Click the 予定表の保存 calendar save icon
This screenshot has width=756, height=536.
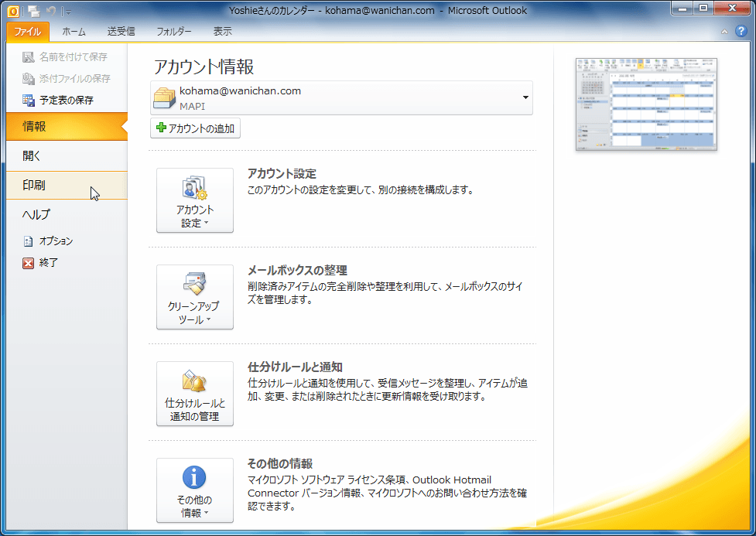(x=29, y=100)
